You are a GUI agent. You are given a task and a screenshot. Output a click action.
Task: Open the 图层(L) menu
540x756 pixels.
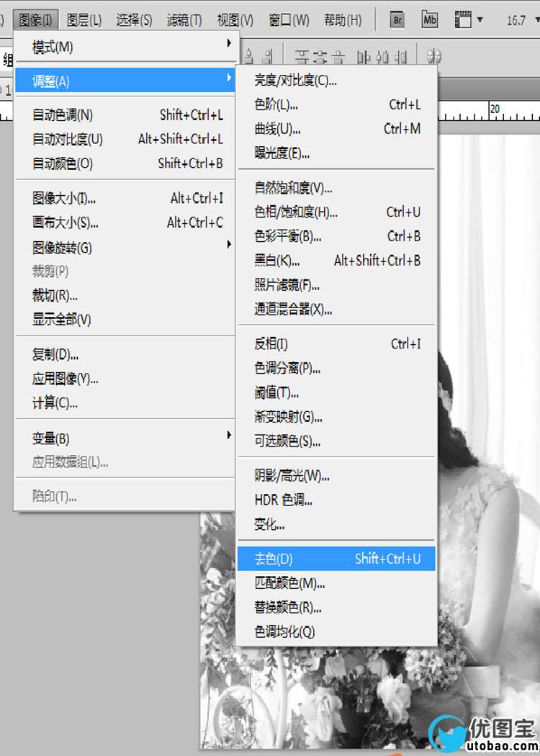(84, 20)
